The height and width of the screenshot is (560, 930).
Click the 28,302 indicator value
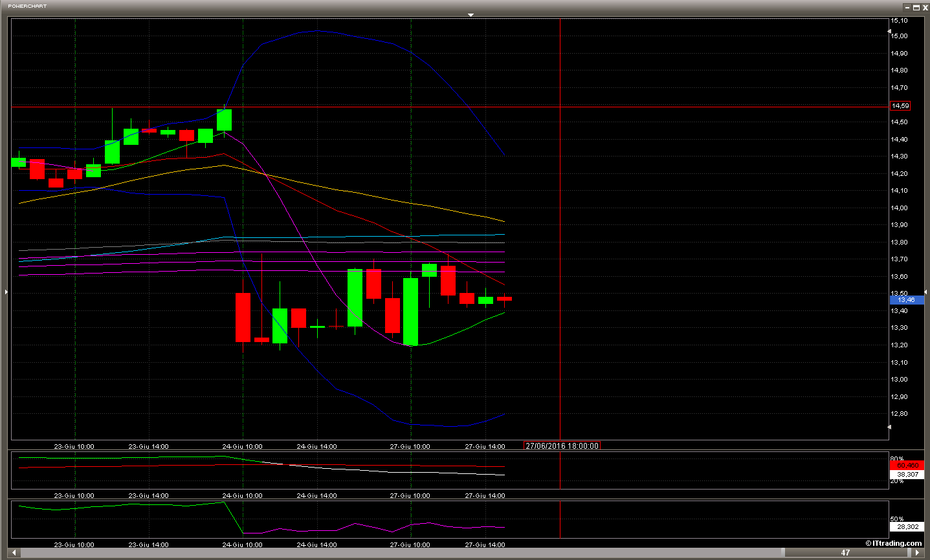(907, 526)
